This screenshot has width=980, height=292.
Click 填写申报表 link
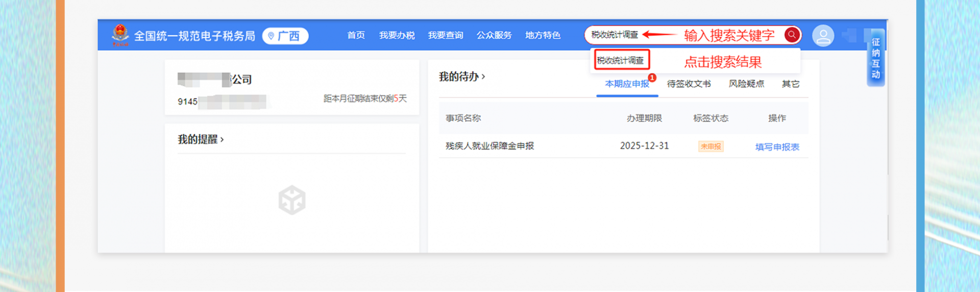777,147
